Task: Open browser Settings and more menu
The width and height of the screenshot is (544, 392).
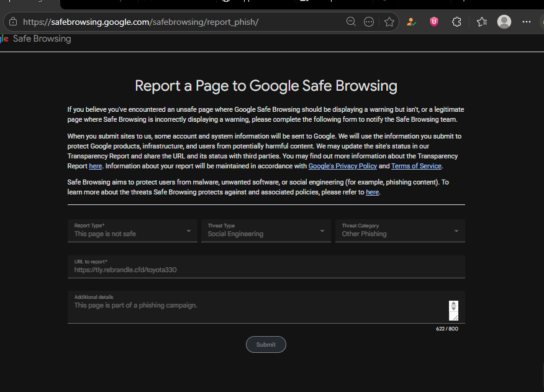Action: (x=527, y=22)
